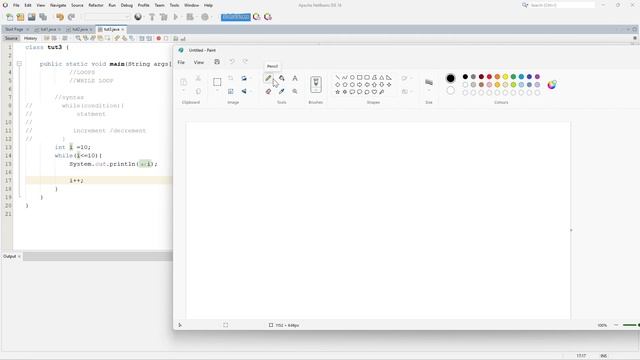
Task: Click the Undo arrow in Paint
Action: (x=232, y=62)
